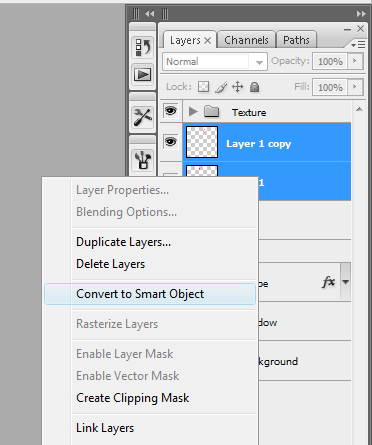This screenshot has height=445, width=372.
Task: Lock all padlock icon
Action: pos(255,87)
